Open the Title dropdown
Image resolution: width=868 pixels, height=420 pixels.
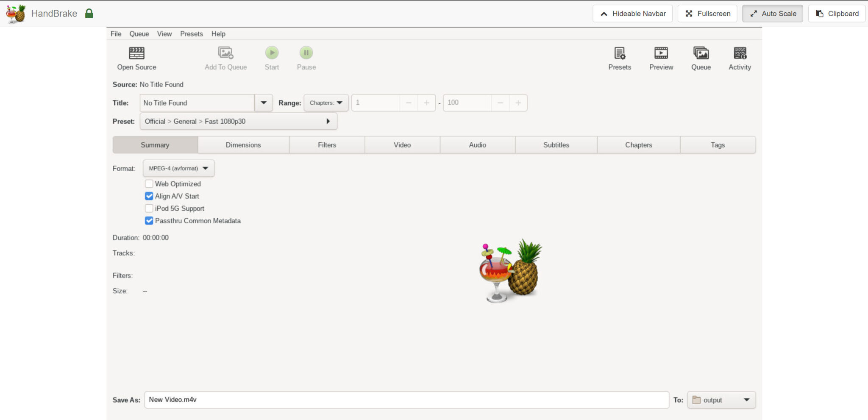pos(264,103)
